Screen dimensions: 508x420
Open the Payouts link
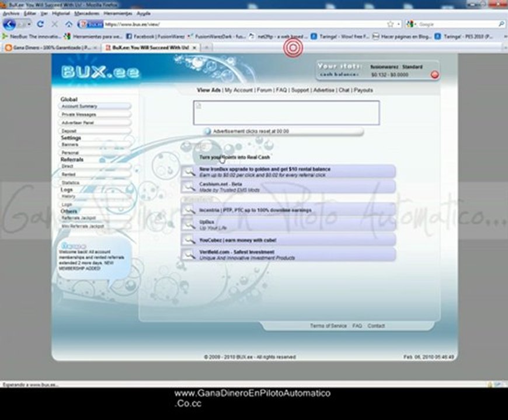[363, 90]
